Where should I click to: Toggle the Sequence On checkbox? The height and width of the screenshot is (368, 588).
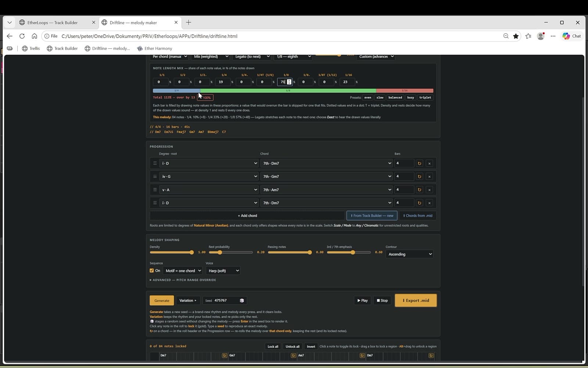(152, 270)
